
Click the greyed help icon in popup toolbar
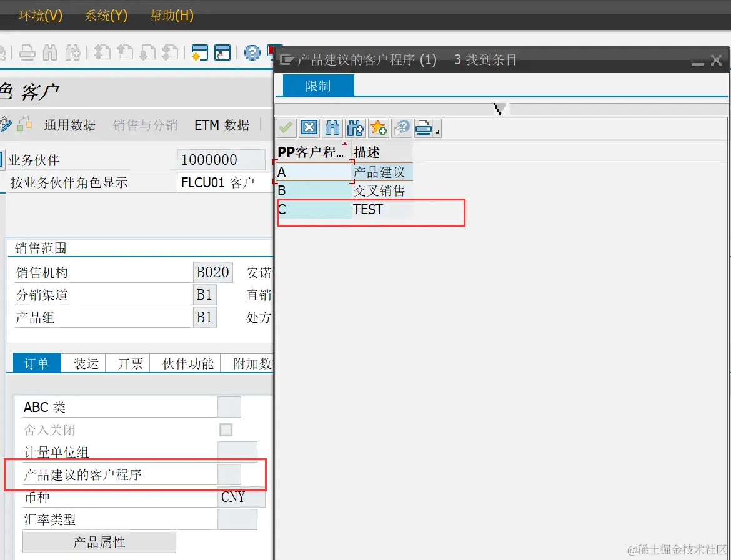click(401, 127)
